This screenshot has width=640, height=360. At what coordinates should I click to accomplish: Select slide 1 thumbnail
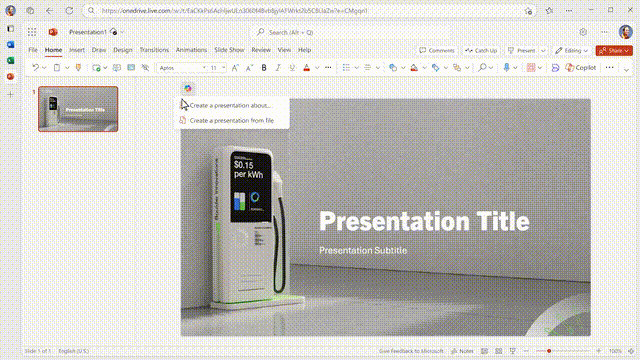point(78,109)
